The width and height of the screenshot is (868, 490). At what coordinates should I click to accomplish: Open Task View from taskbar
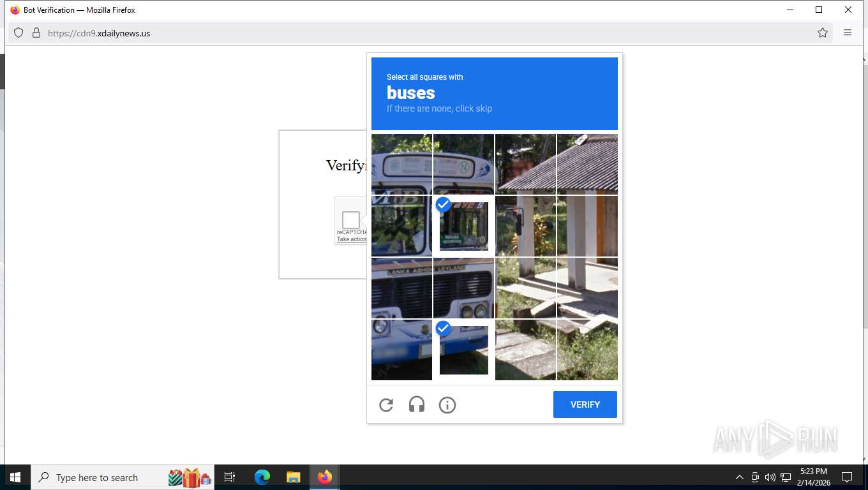(x=230, y=477)
